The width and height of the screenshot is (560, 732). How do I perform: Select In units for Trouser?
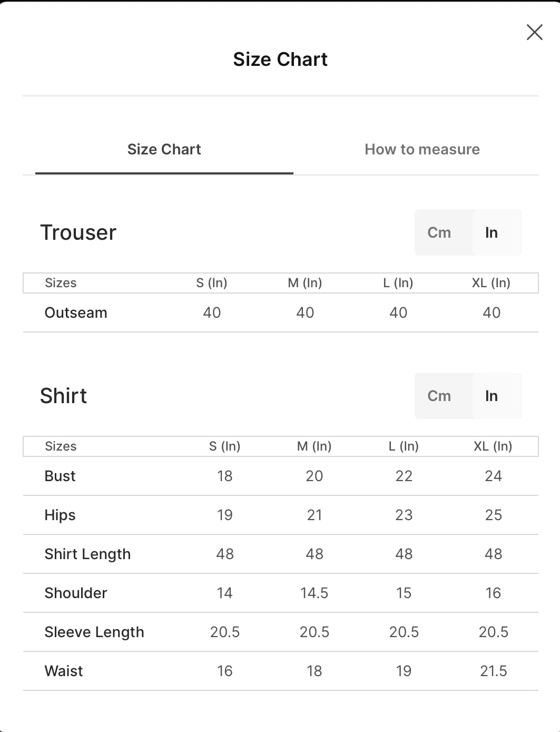pyautogui.click(x=492, y=232)
